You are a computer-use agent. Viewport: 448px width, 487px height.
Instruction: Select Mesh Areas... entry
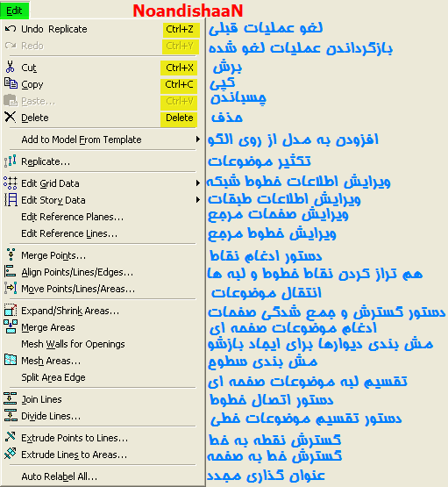pyautogui.click(x=51, y=361)
